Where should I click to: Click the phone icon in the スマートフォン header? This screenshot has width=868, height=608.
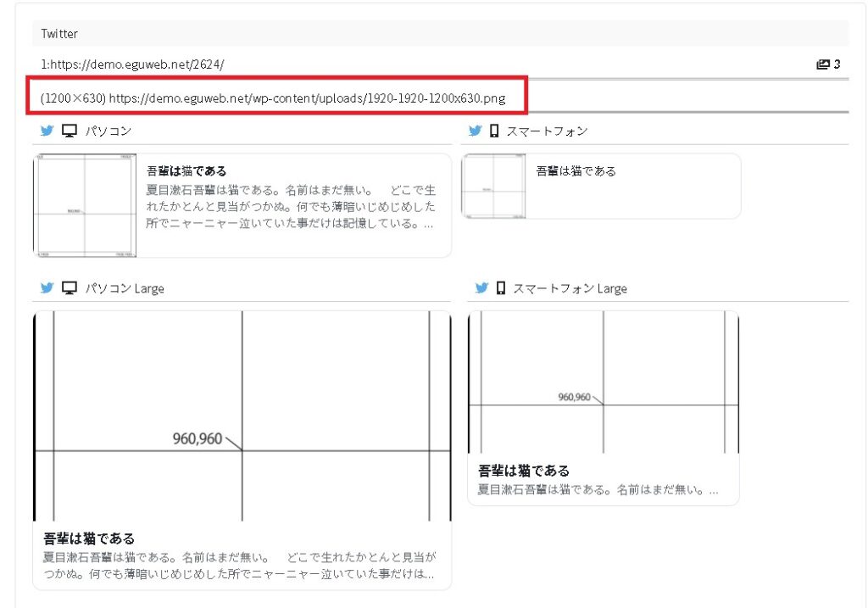495,131
